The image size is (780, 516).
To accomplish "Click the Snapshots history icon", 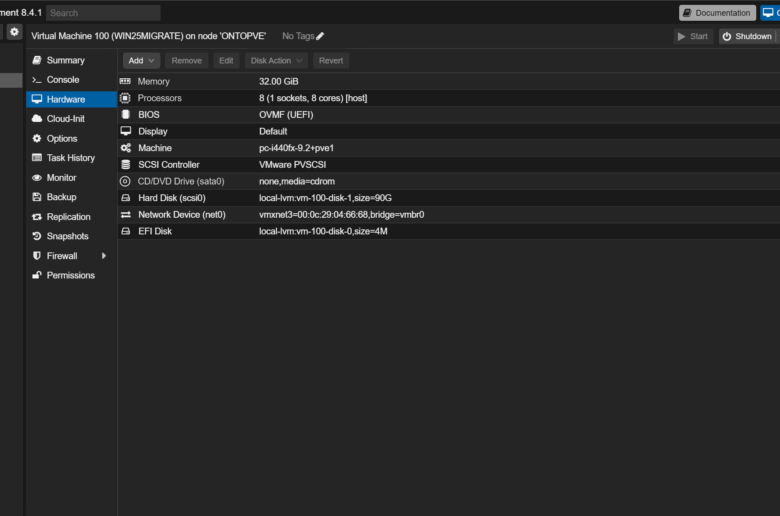I will coord(37,236).
